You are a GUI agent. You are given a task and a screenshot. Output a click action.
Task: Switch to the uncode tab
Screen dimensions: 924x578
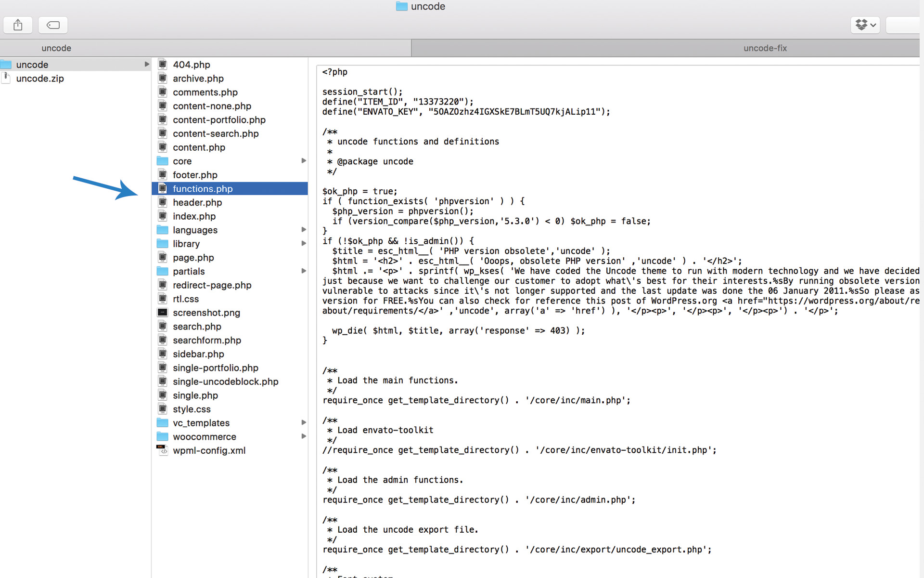(56, 48)
